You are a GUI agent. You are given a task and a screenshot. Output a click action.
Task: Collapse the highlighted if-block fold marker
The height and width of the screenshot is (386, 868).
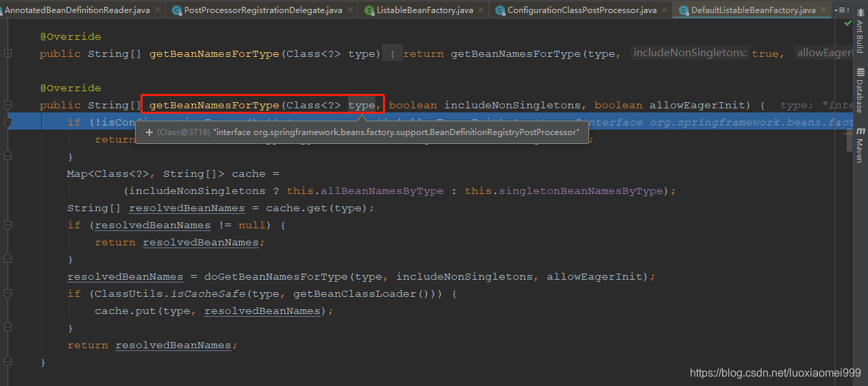(8, 122)
